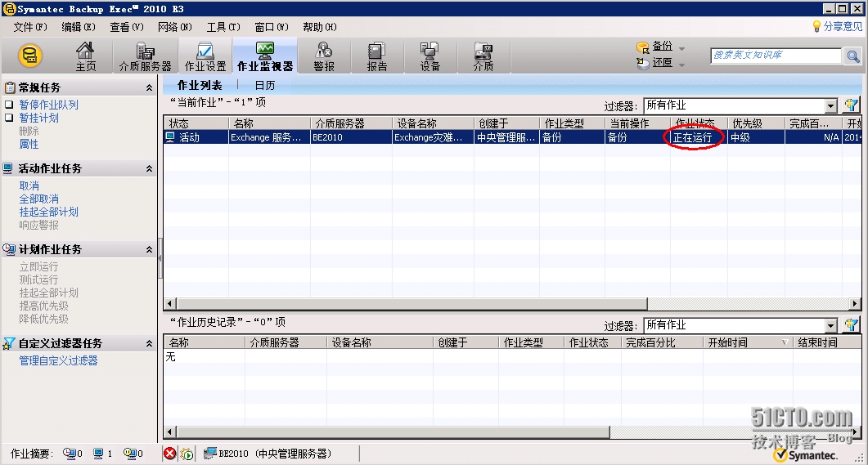Click the 正在运行 job status cell
The image size is (868, 465).
pyautogui.click(x=699, y=137)
